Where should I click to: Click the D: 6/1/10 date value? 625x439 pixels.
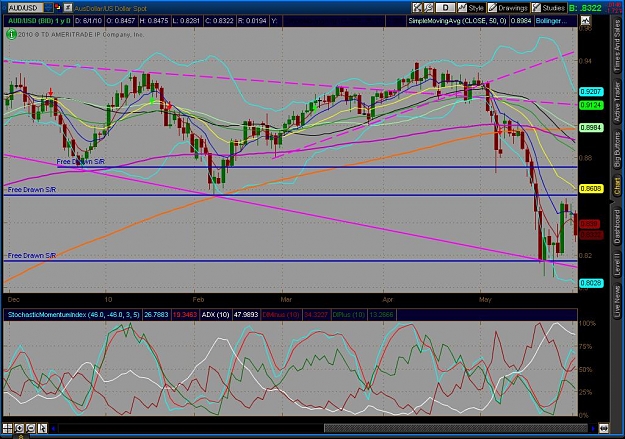(88, 20)
